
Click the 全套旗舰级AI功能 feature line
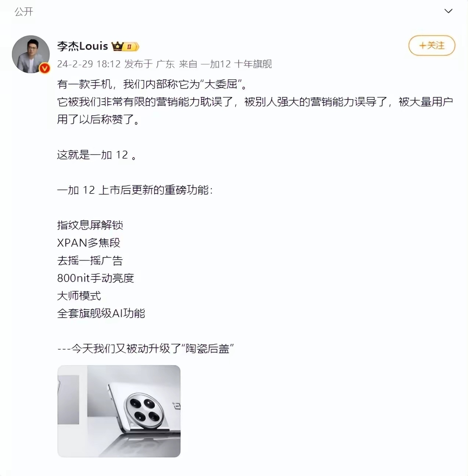pyautogui.click(x=101, y=313)
